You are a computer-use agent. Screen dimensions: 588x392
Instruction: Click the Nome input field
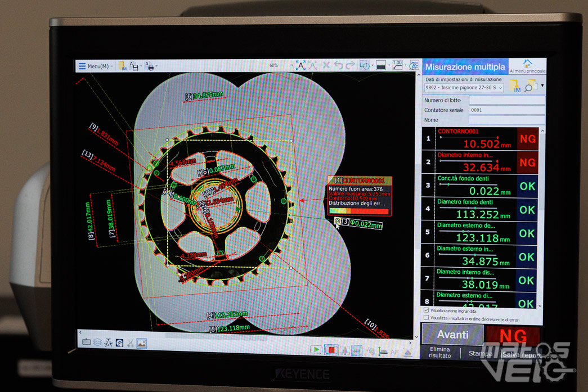point(507,120)
